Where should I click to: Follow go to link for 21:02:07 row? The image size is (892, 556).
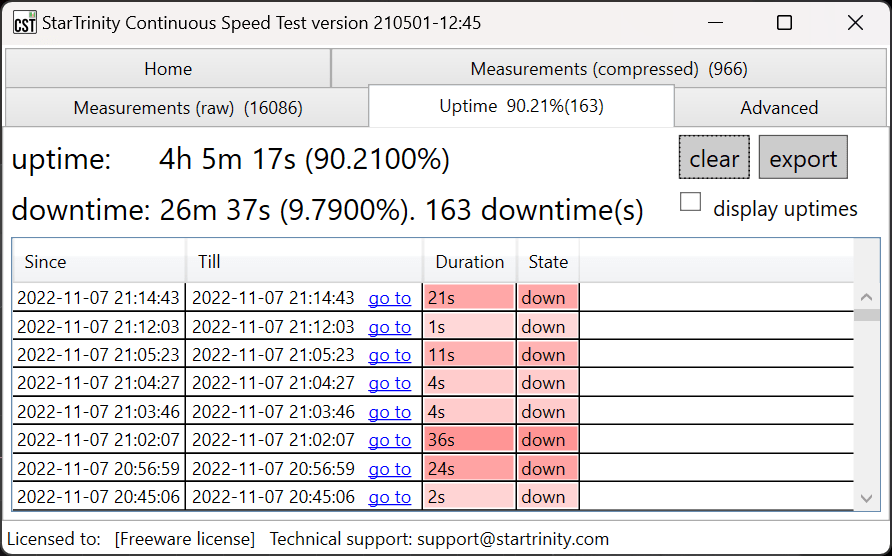(390, 440)
